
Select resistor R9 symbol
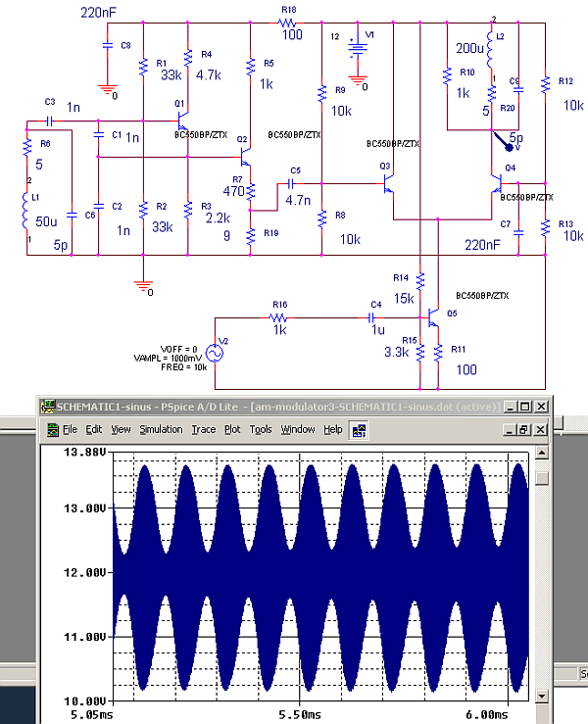[x=322, y=94]
